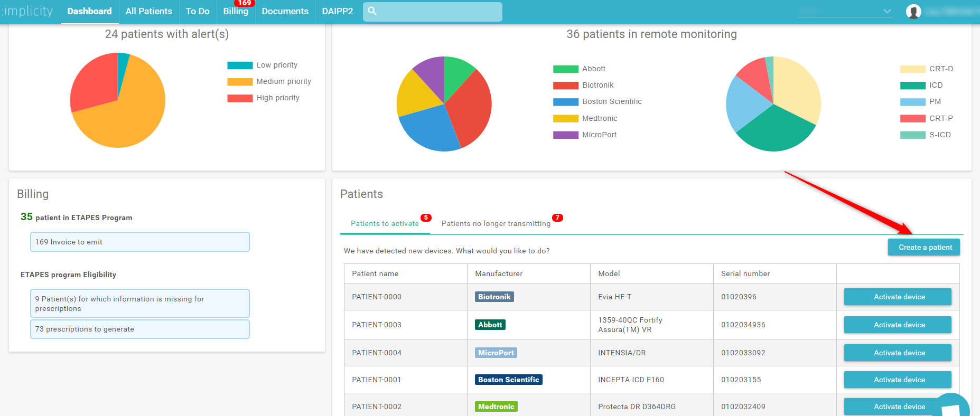Screen dimensions: 980x416
Task: Open the All Patients menu
Action: (x=149, y=11)
